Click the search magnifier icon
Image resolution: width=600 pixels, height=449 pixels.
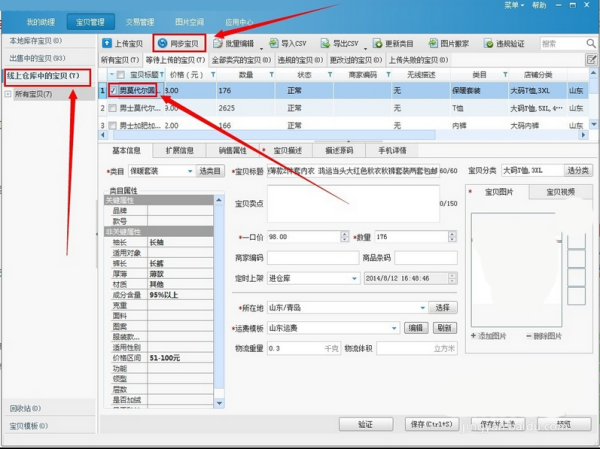[591, 44]
